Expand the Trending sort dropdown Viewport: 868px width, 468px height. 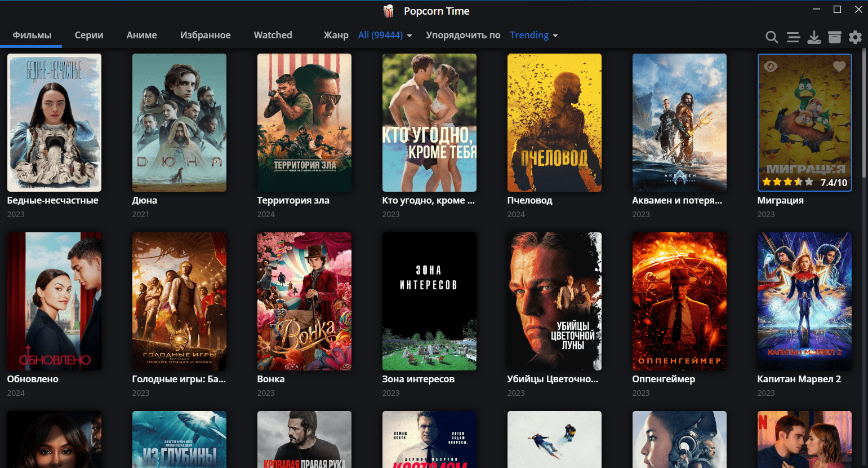click(x=534, y=35)
